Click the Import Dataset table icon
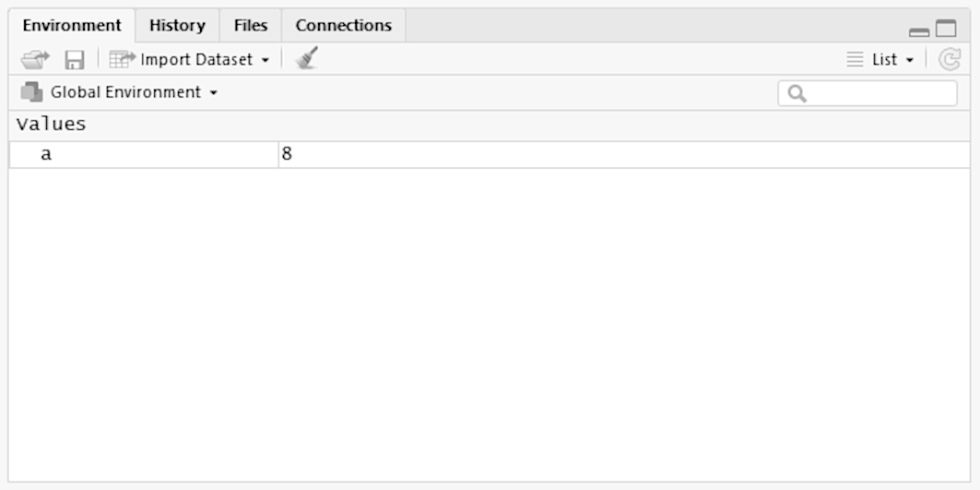The height and width of the screenshot is (490, 980). (x=122, y=60)
